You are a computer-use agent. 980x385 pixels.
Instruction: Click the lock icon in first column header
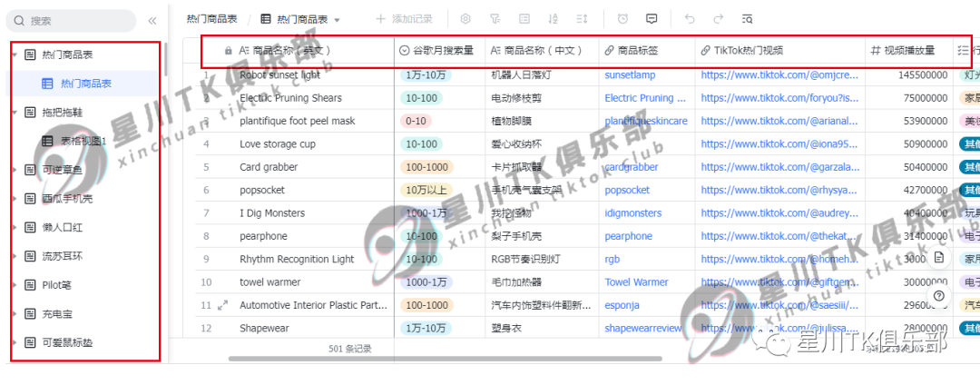coord(228,51)
